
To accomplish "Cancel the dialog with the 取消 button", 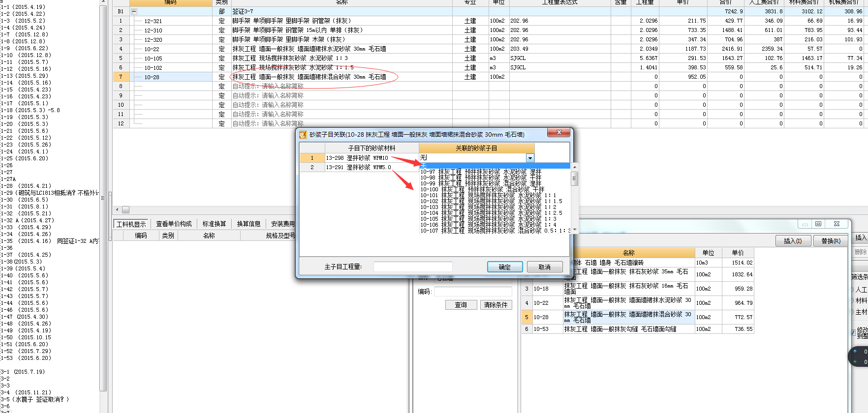I will (545, 267).
